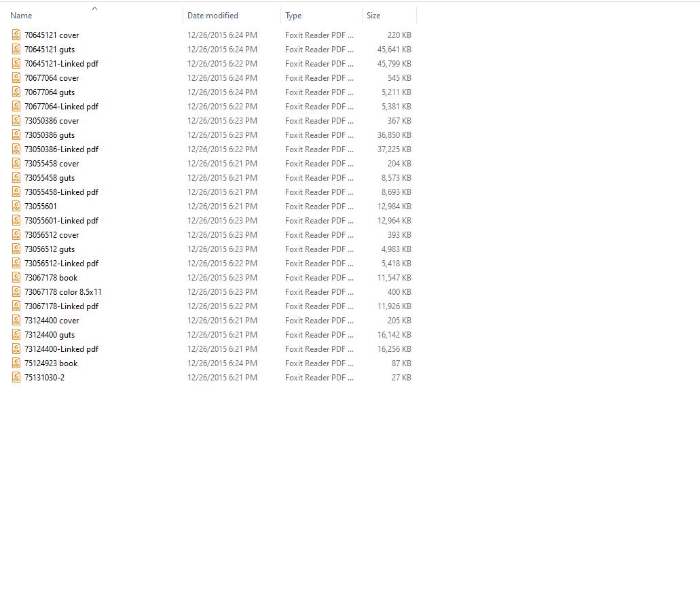
Task: Click PDF icon of 73050386 guts
Action: click(x=16, y=135)
